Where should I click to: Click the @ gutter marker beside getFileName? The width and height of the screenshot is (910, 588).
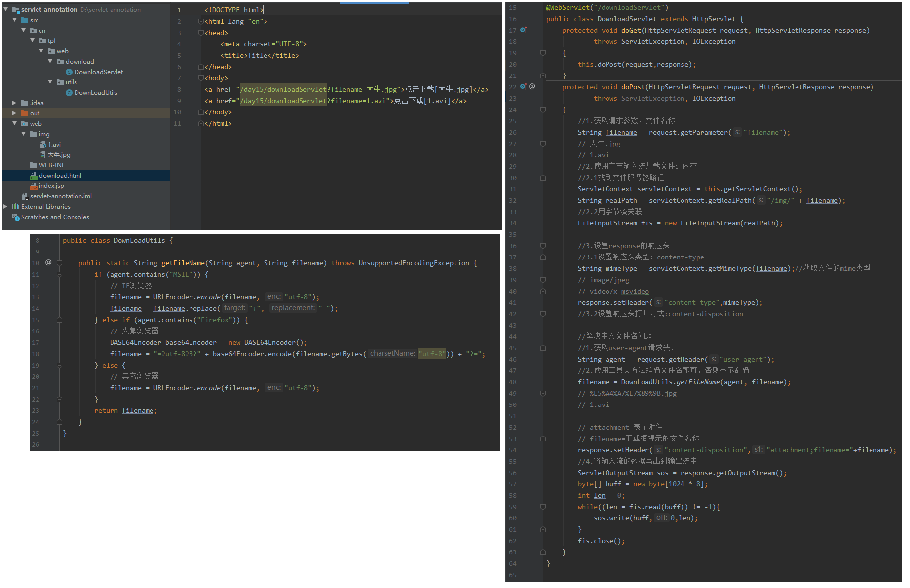tap(48, 262)
